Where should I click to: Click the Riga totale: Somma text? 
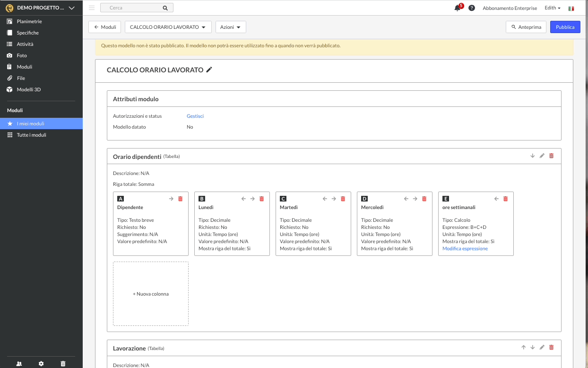134,184
